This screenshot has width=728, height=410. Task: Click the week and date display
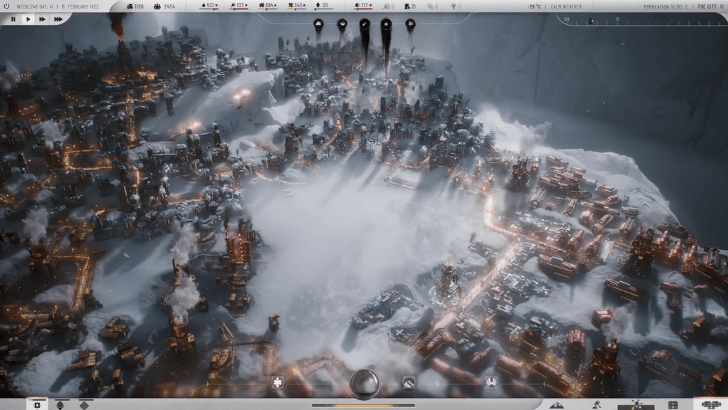pyautogui.click(x=58, y=7)
